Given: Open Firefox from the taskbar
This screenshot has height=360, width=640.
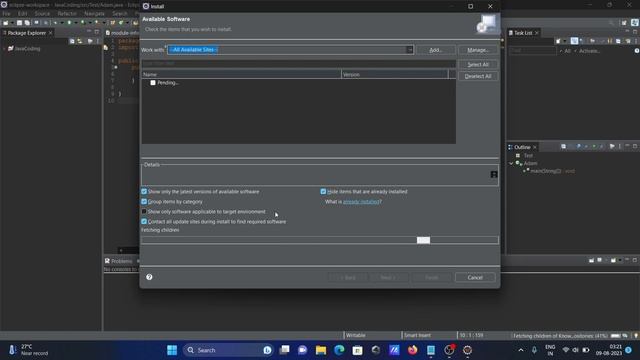Looking at the screenshot, I should 412,350.
